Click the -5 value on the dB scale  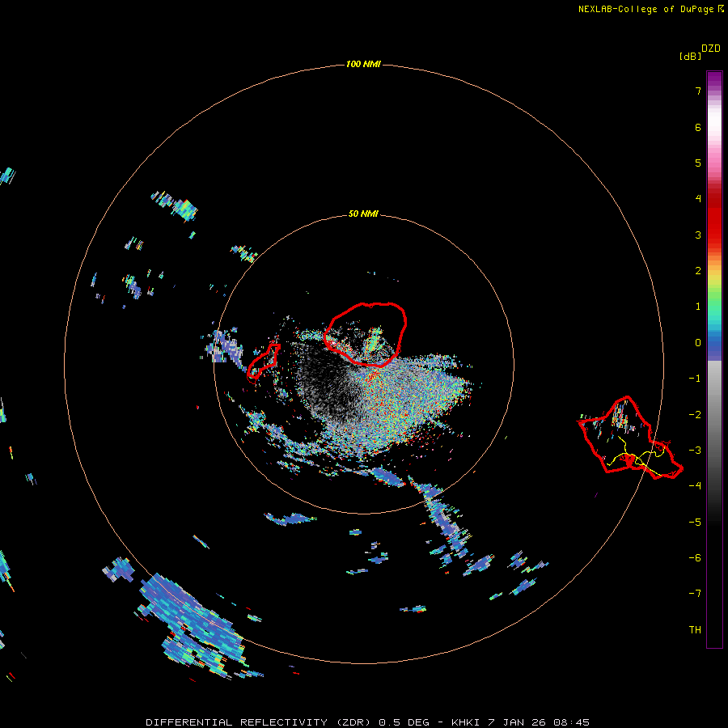click(x=695, y=523)
